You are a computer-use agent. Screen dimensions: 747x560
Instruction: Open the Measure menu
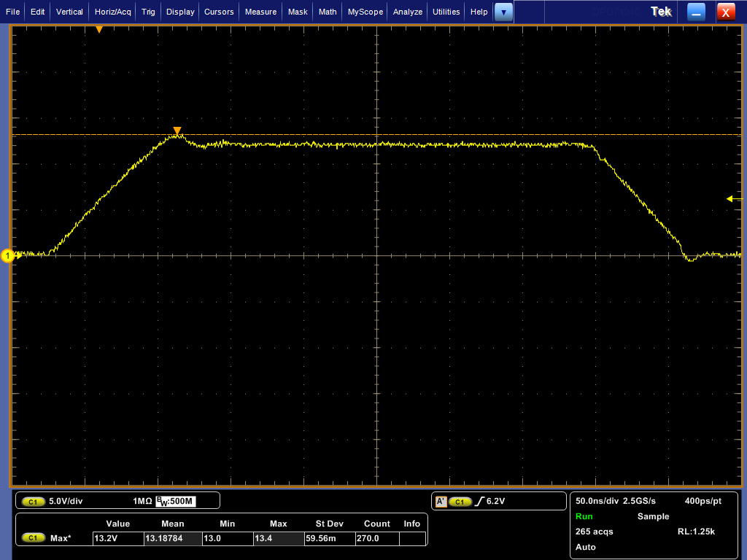(x=260, y=12)
